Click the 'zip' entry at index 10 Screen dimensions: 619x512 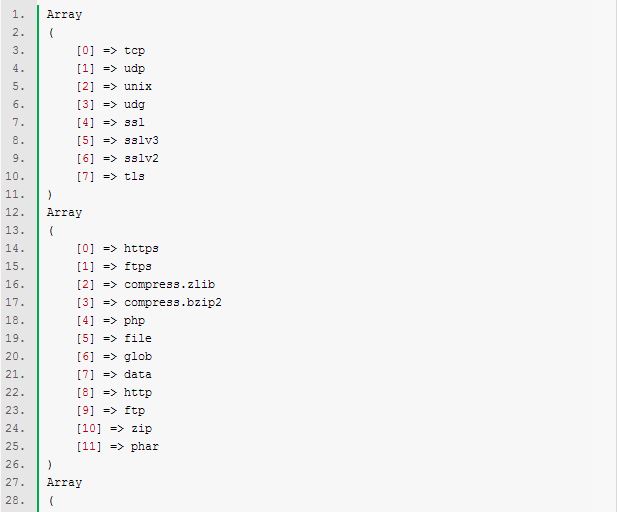click(141, 428)
